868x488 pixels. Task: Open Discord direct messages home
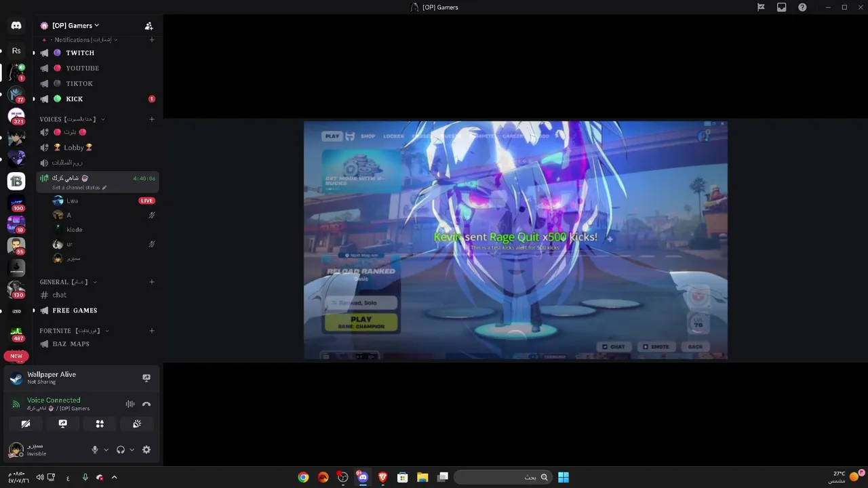pos(16,25)
